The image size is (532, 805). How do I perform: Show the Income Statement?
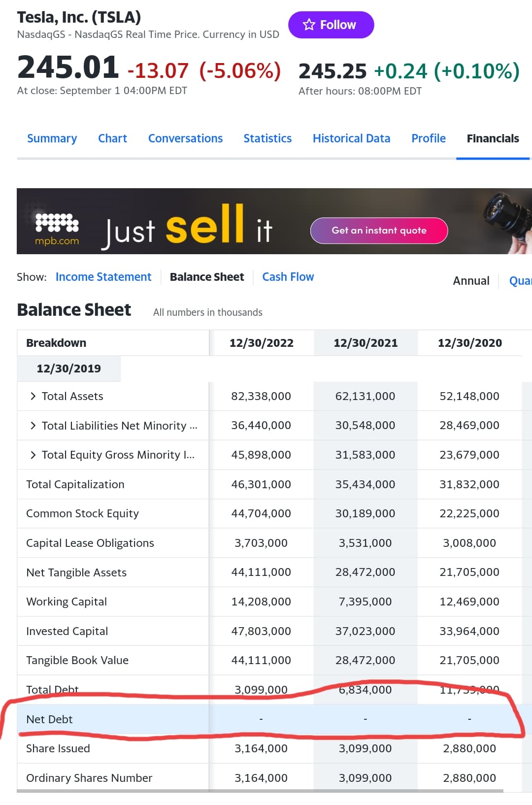pyautogui.click(x=103, y=277)
